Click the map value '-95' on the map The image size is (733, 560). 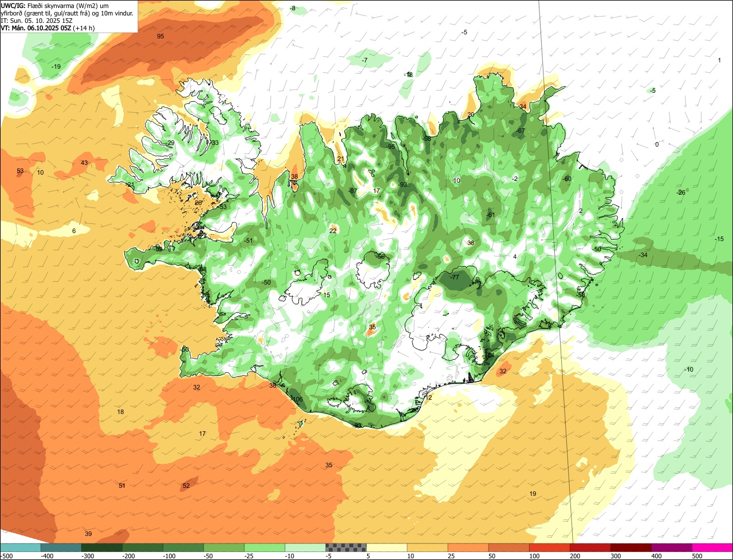(x=391, y=147)
